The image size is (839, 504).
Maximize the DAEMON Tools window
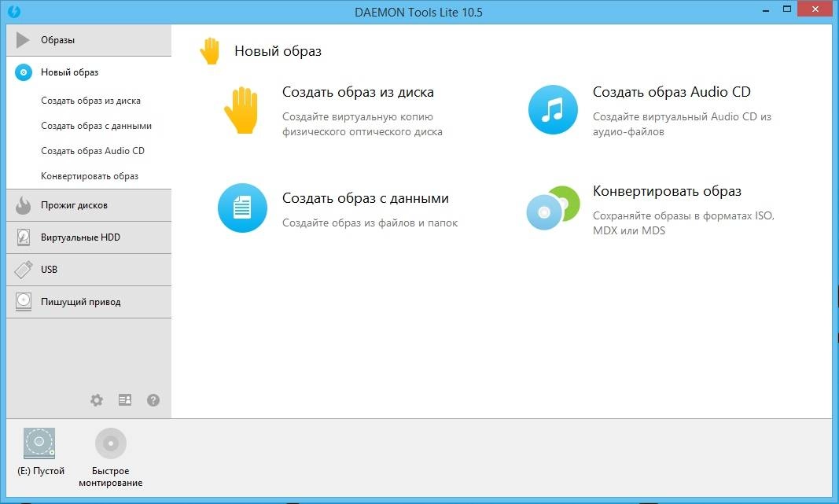tap(786, 9)
